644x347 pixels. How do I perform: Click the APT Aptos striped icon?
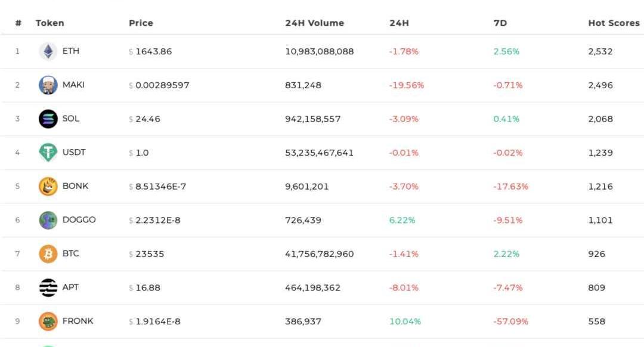(48, 287)
